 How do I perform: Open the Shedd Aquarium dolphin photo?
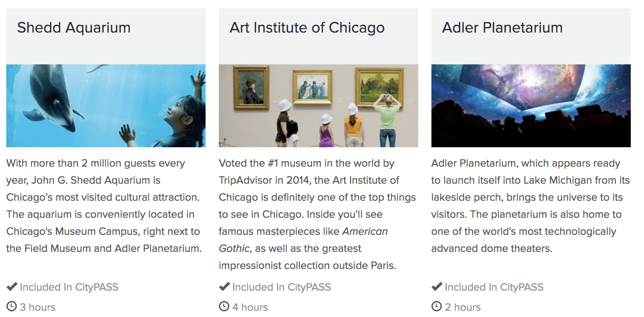point(106,106)
